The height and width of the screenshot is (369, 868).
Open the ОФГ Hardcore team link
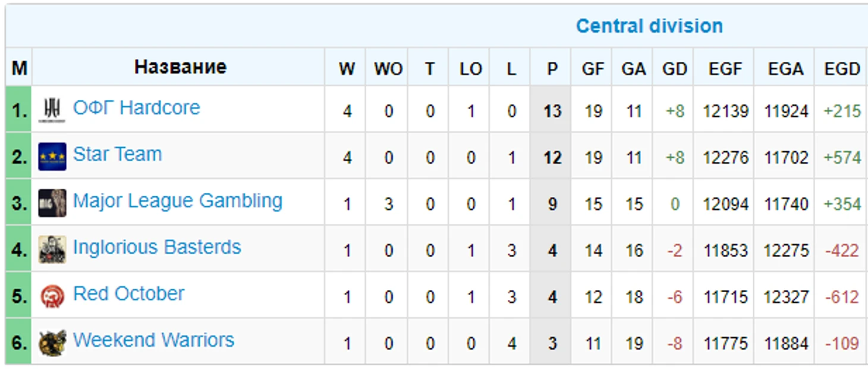tap(137, 108)
